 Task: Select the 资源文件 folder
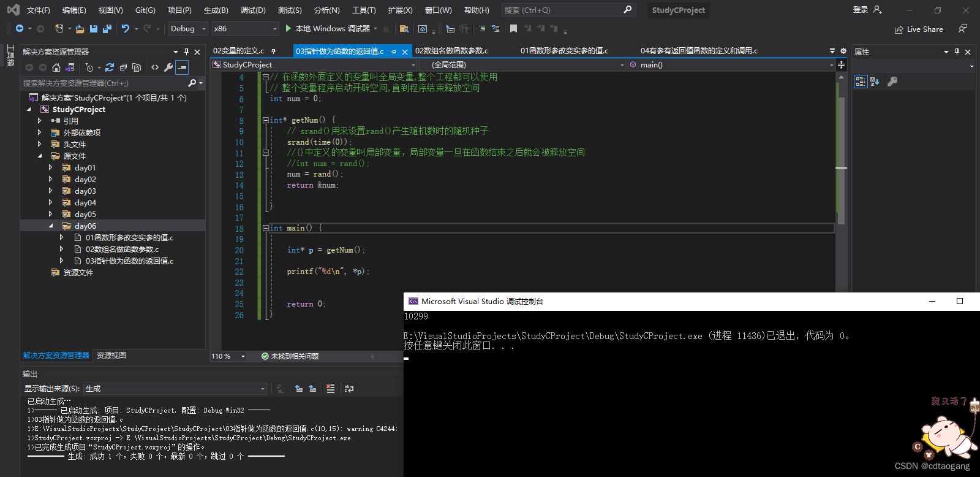point(78,272)
